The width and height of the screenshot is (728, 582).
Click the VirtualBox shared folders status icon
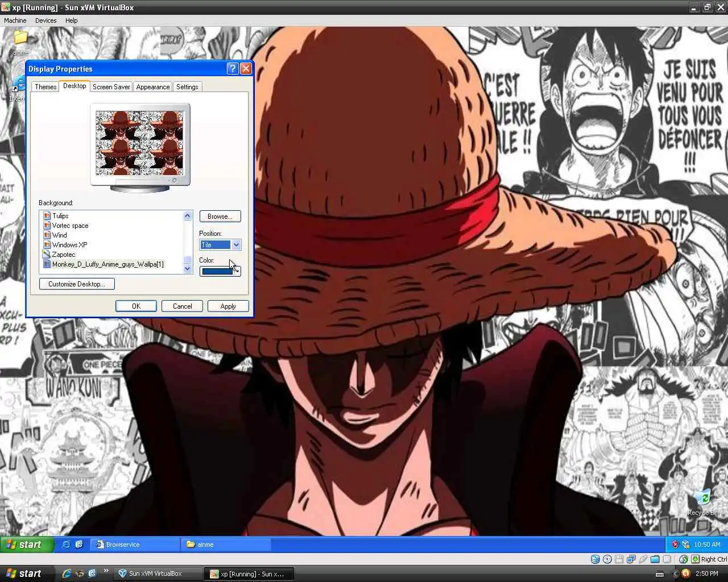pyautogui.click(x=655, y=559)
